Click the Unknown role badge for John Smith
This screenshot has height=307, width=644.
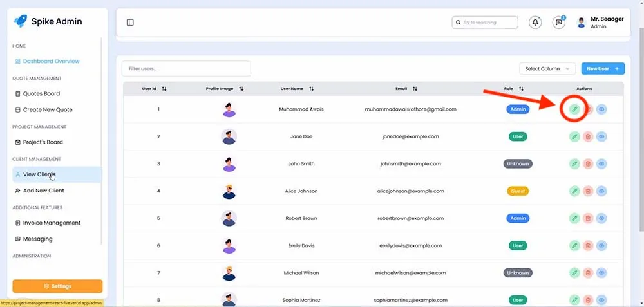pos(518,163)
